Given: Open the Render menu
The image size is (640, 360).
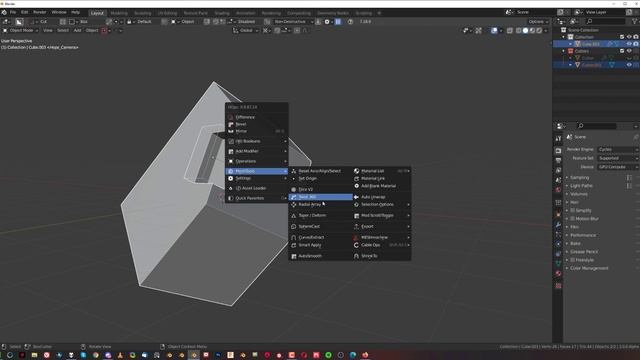Looking at the screenshot, I should (40, 12).
